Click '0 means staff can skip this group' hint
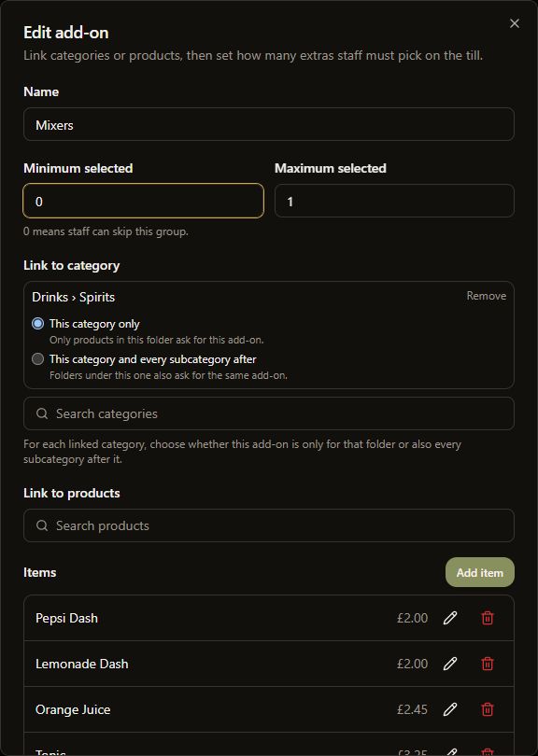The width and height of the screenshot is (538, 756). coord(106,231)
